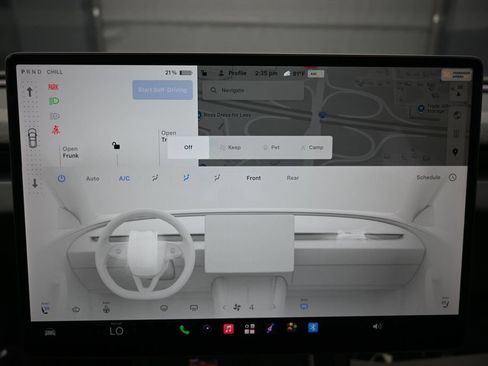Select the third airflow direction icon
This screenshot has height=366, width=488.
[x=217, y=178]
